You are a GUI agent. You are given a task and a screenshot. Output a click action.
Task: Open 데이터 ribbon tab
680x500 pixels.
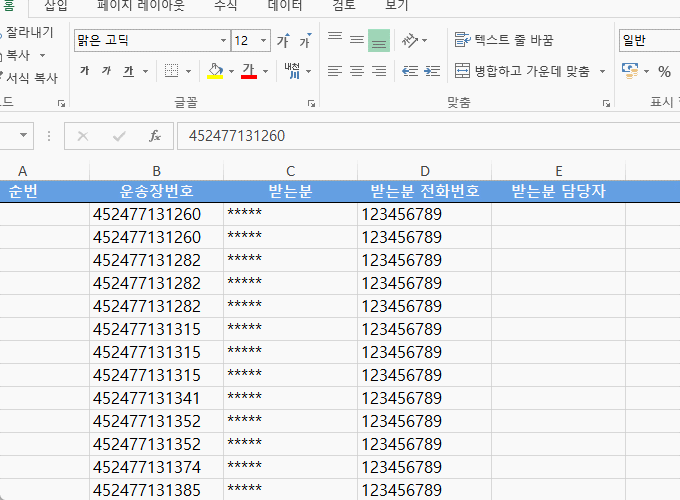click(x=285, y=5)
